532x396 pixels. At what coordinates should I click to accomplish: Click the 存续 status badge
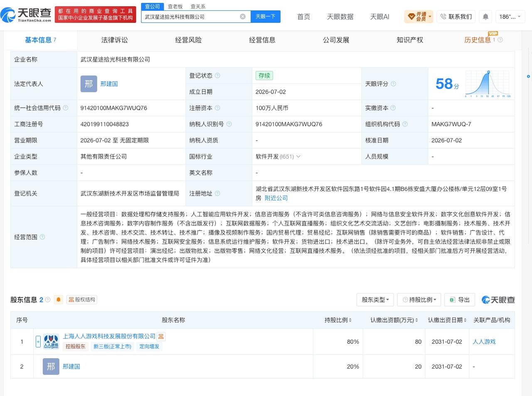click(x=264, y=76)
